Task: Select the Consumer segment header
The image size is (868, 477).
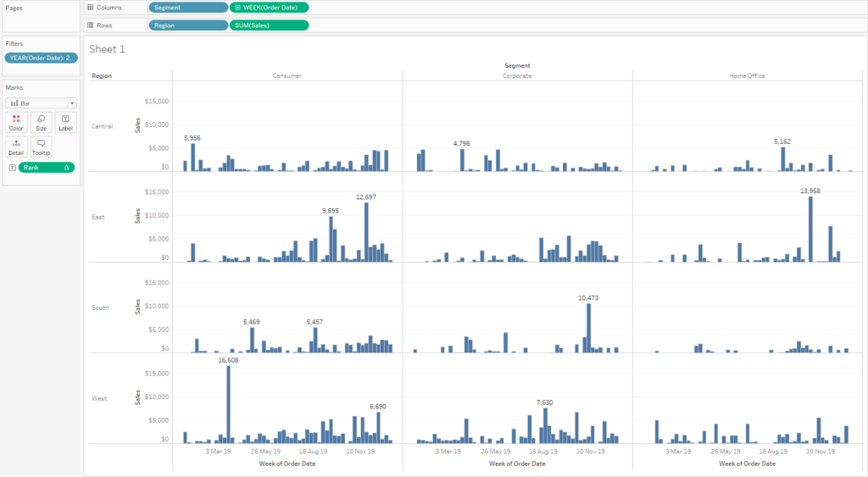Action: [x=287, y=75]
